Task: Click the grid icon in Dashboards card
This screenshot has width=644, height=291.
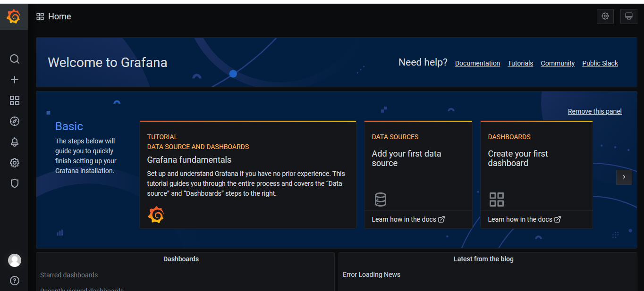Action: pos(497,200)
